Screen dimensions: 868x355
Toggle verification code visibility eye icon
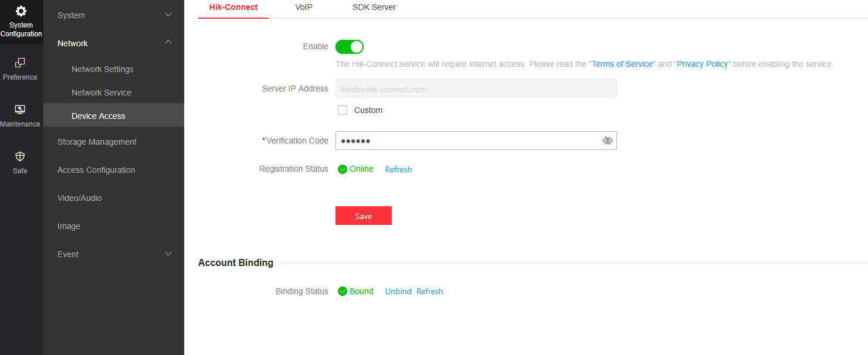click(x=608, y=141)
